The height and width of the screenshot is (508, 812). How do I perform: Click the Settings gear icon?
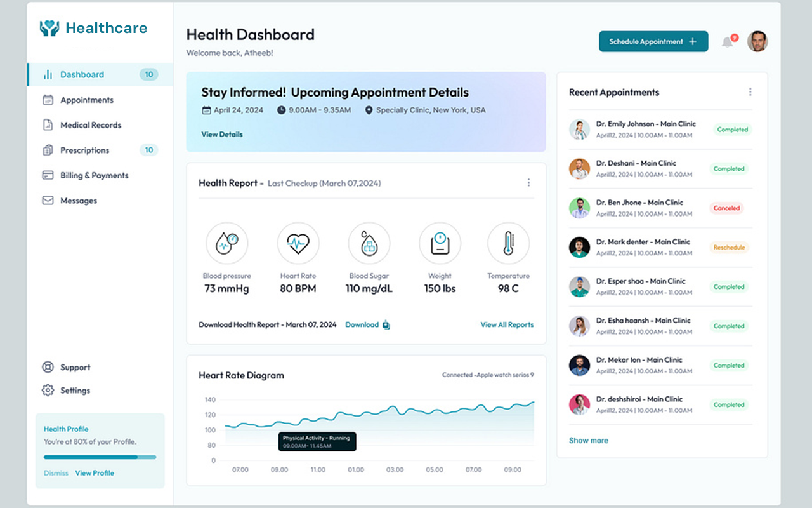click(x=48, y=391)
